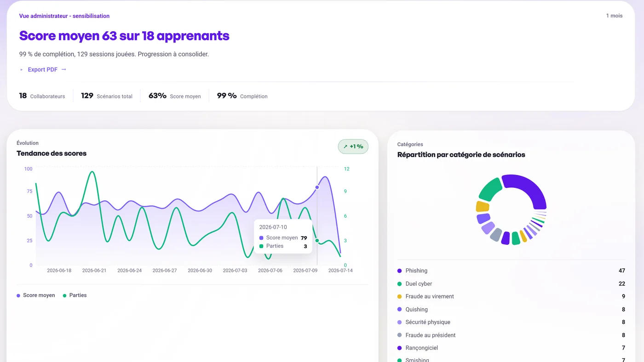Click the purple Score moyen data point on the chart line
Image resolution: width=644 pixels, height=362 pixels.
coord(317,187)
